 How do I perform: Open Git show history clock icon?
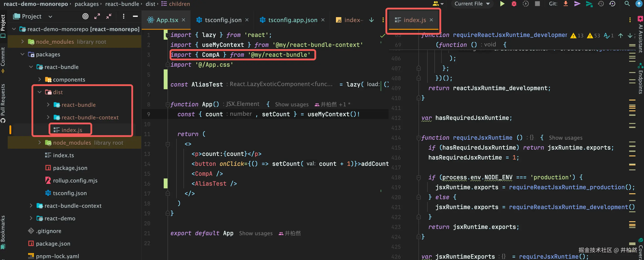pos(601,4)
